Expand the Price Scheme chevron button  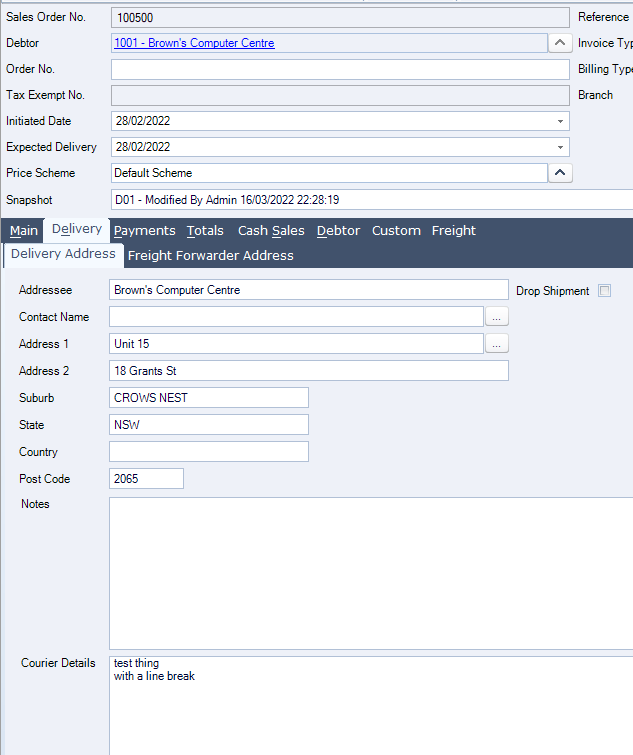(561, 173)
